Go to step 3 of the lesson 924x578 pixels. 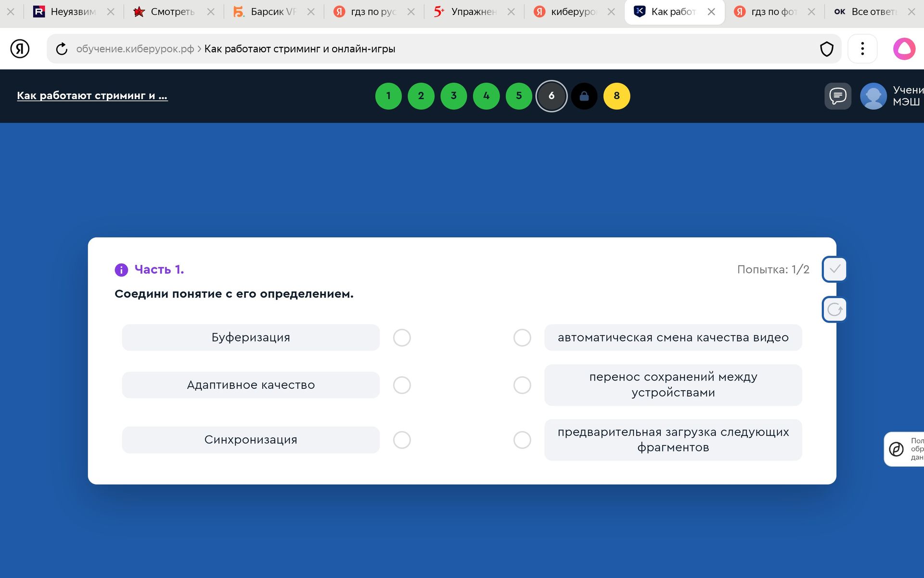pos(453,96)
